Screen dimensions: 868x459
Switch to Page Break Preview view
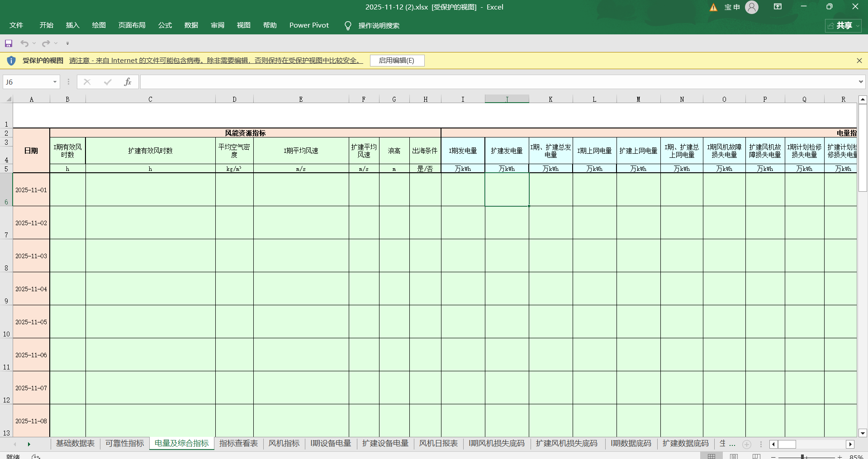pyautogui.click(x=756, y=456)
